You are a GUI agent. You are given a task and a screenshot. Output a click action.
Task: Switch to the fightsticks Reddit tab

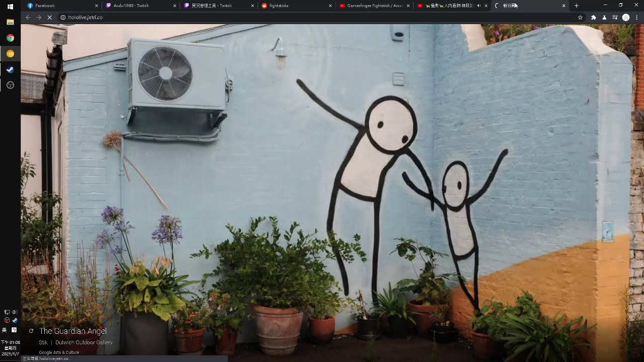[297, 6]
